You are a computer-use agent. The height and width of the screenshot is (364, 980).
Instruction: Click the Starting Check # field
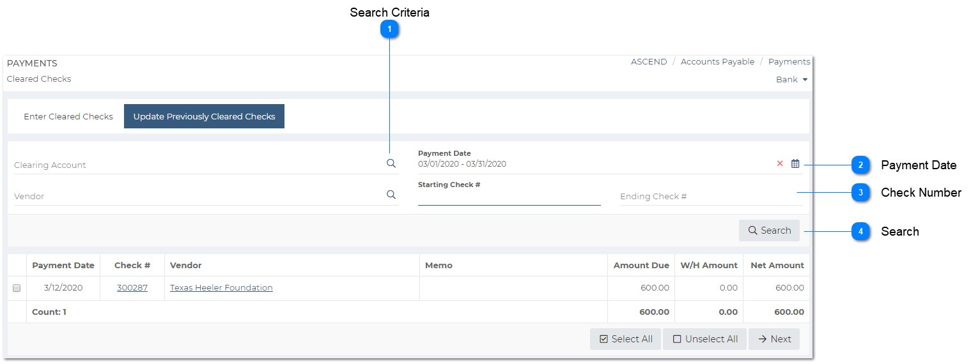[509, 197]
